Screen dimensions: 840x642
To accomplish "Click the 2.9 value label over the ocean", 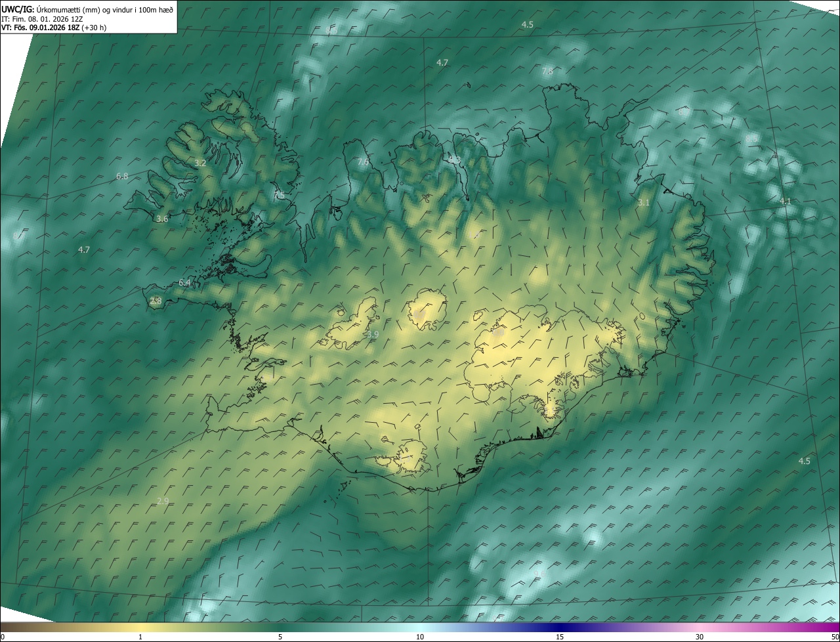I will pyautogui.click(x=163, y=501).
